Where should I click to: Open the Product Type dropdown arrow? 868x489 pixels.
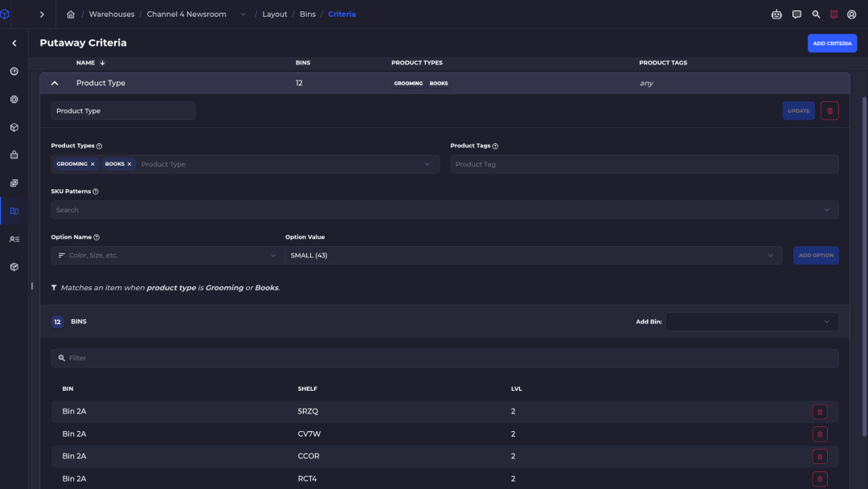[428, 164]
